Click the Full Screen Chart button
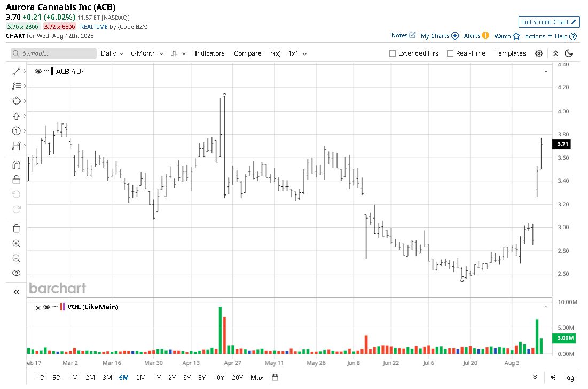 [x=548, y=22]
